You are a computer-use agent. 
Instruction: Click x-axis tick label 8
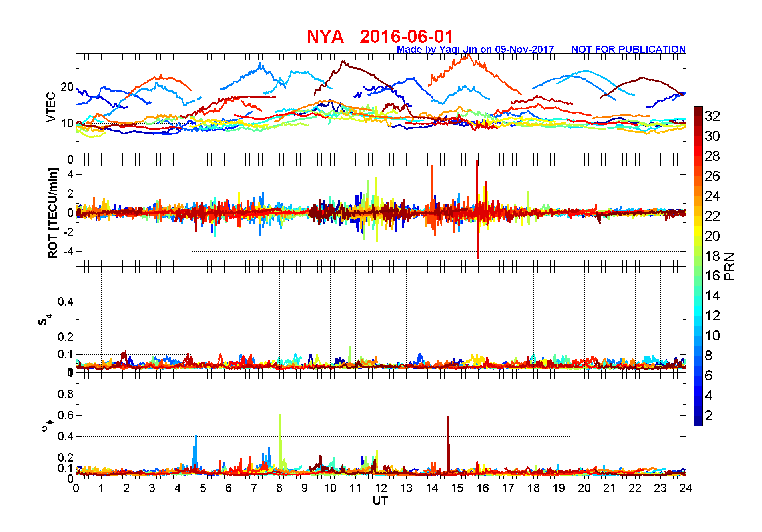point(279,488)
